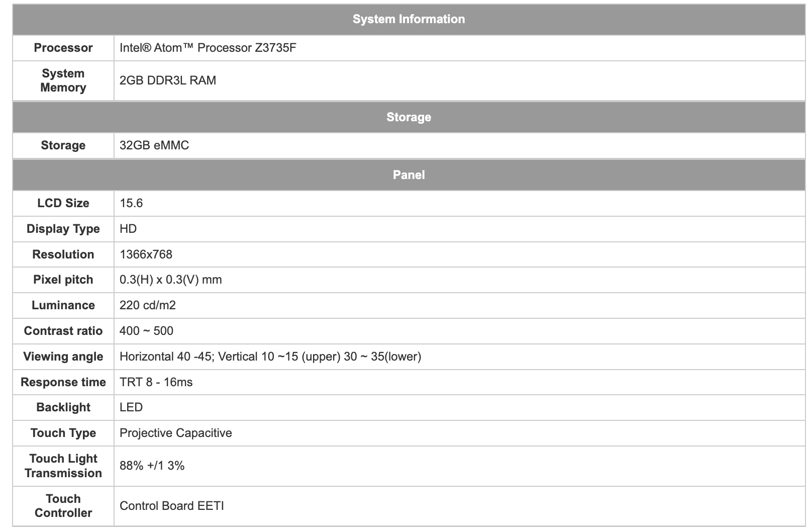Viewport: 812px width, 527px height.
Task: Click the Panel section header
Action: click(409, 175)
